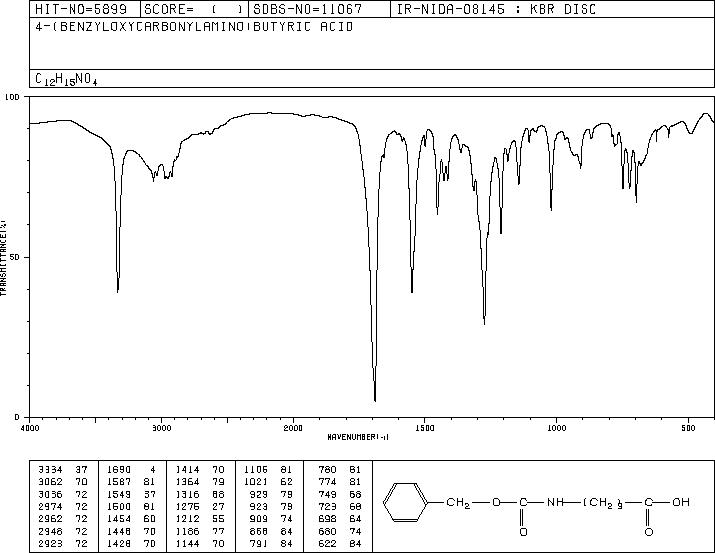Viewport: 715px width, 553px height.
Task: Click the deepest peak near 1690 wavenumber
Action: 375,400
